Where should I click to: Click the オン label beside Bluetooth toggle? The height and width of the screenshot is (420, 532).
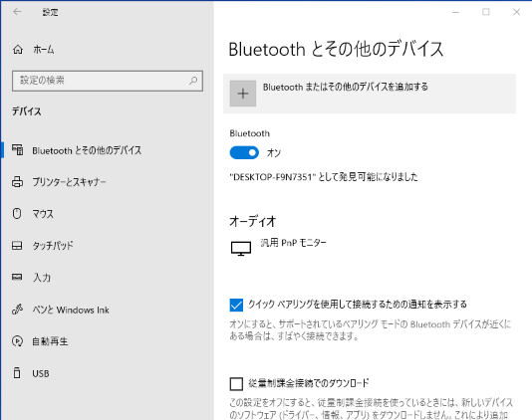pyautogui.click(x=274, y=153)
